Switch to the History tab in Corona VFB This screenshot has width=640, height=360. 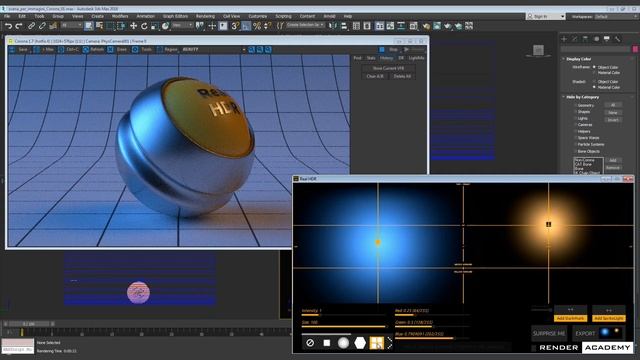386,58
